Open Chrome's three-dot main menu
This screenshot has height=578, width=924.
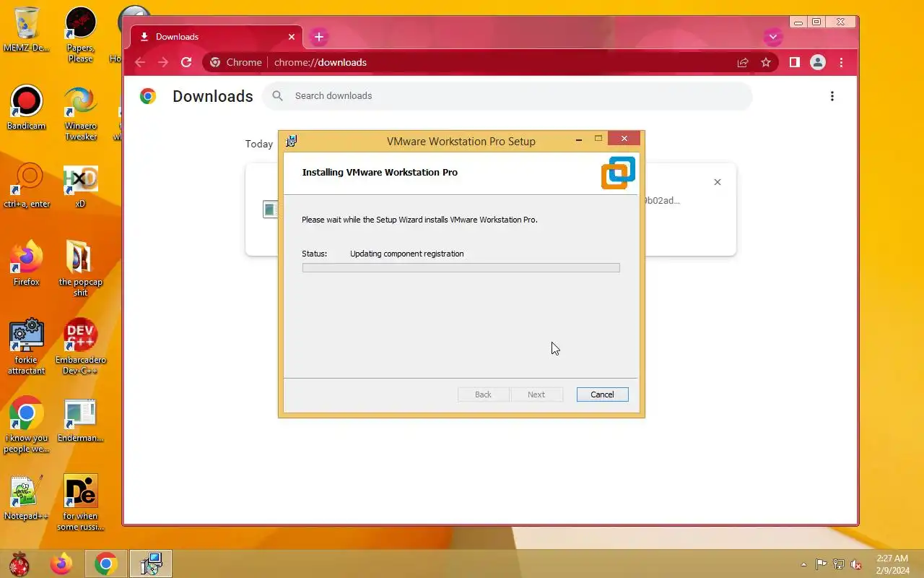pyautogui.click(x=841, y=62)
